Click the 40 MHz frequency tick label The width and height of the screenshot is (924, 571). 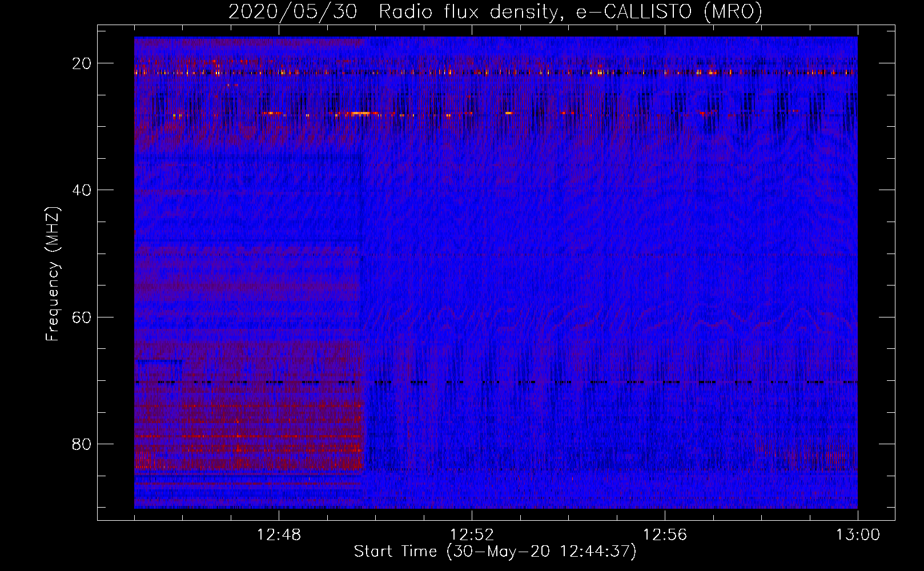82,190
